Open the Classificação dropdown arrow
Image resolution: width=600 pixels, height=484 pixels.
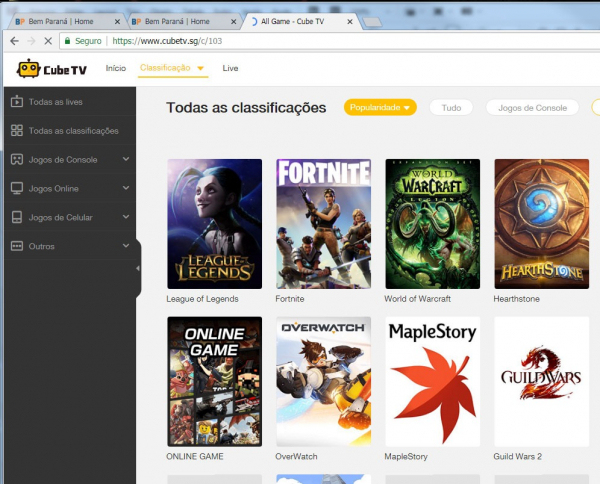pyautogui.click(x=201, y=68)
